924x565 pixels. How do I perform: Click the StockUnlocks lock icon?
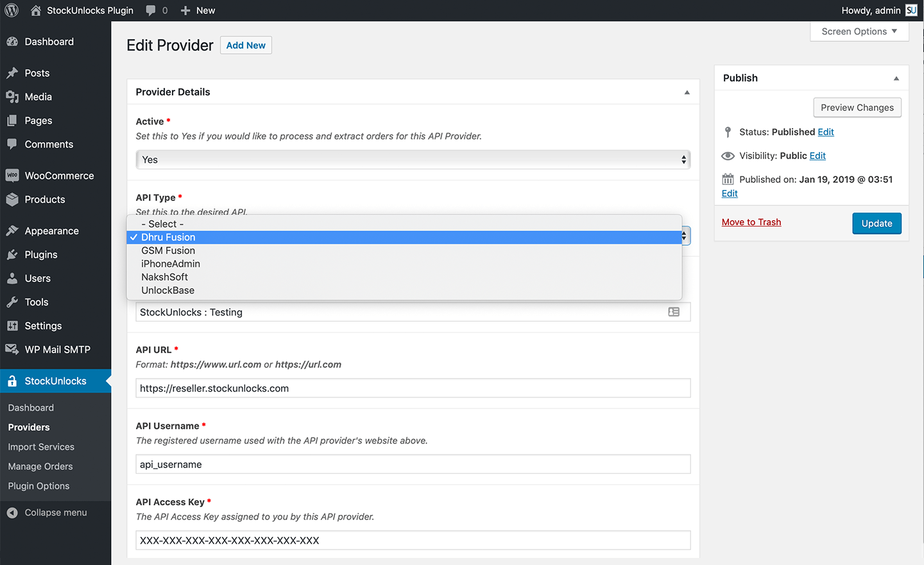12,381
